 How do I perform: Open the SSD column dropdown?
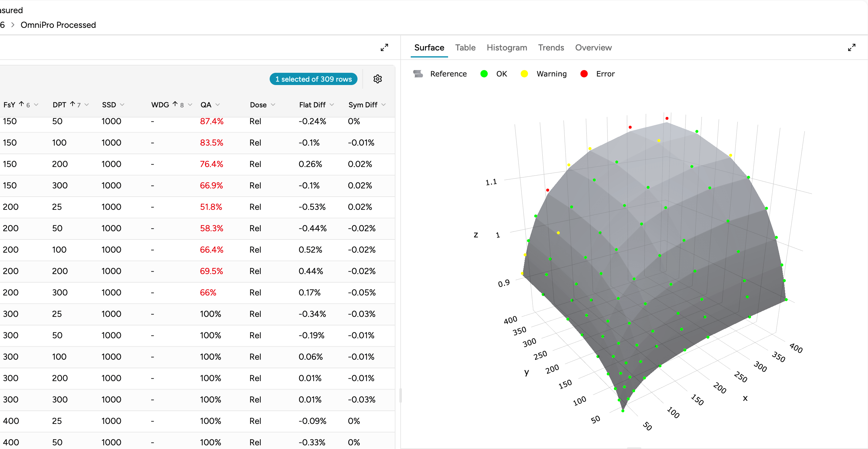click(x=122, y=105)
